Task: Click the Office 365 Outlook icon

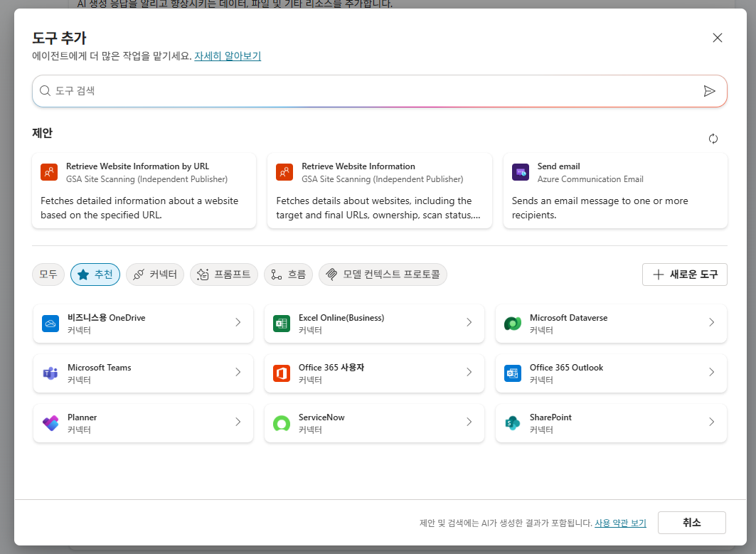Action: pos(513,373)
